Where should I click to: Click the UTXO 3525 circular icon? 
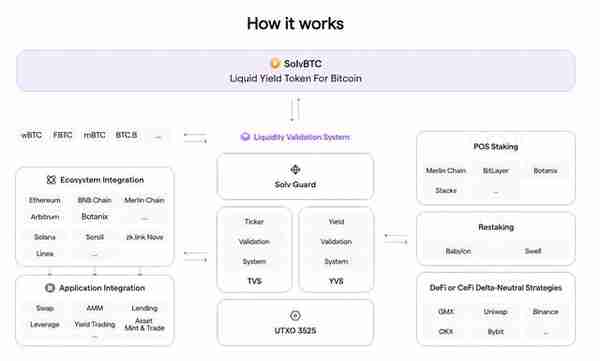tap(295, 315)
